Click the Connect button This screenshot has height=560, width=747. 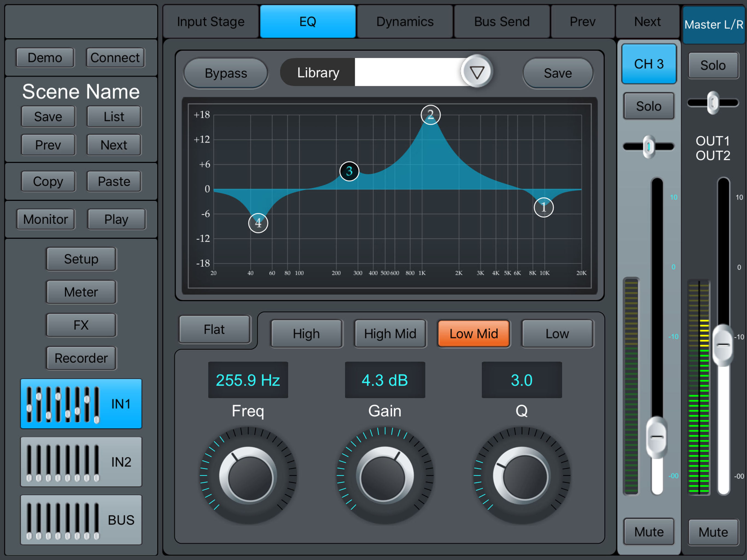click(x=115, y=58)
